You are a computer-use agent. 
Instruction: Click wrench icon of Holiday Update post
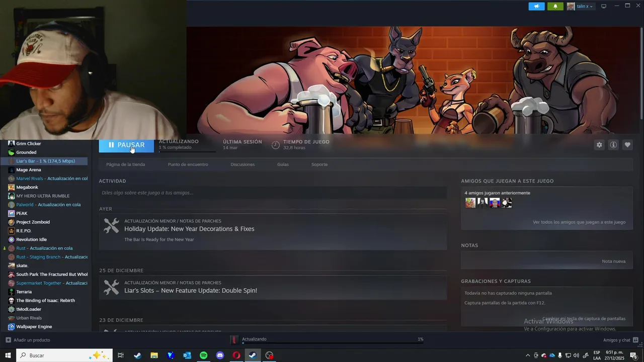point(111,225)
